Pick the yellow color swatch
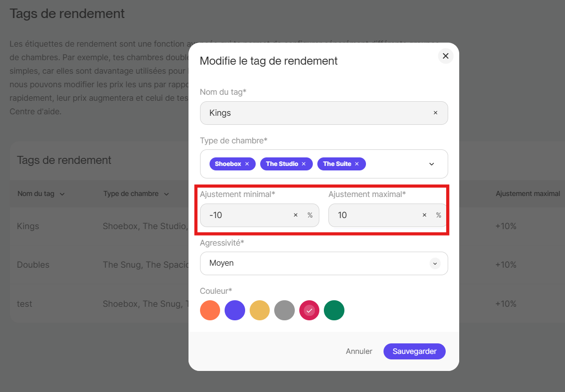This screenshot has width=565, height=392. tap(260, 310)
